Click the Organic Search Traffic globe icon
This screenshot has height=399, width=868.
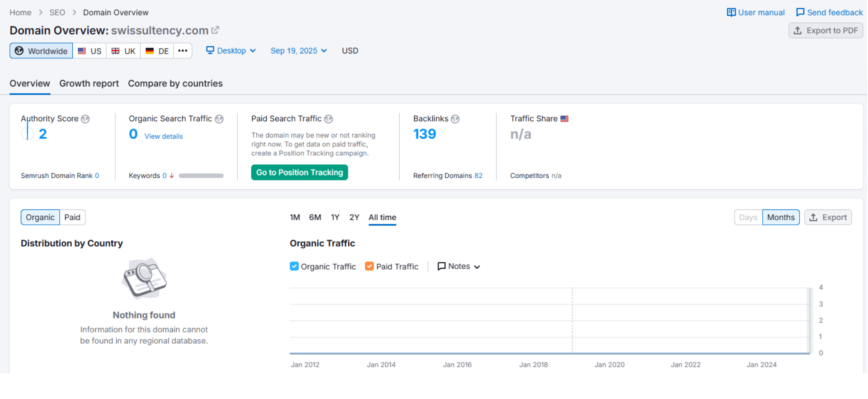[219, 119]
